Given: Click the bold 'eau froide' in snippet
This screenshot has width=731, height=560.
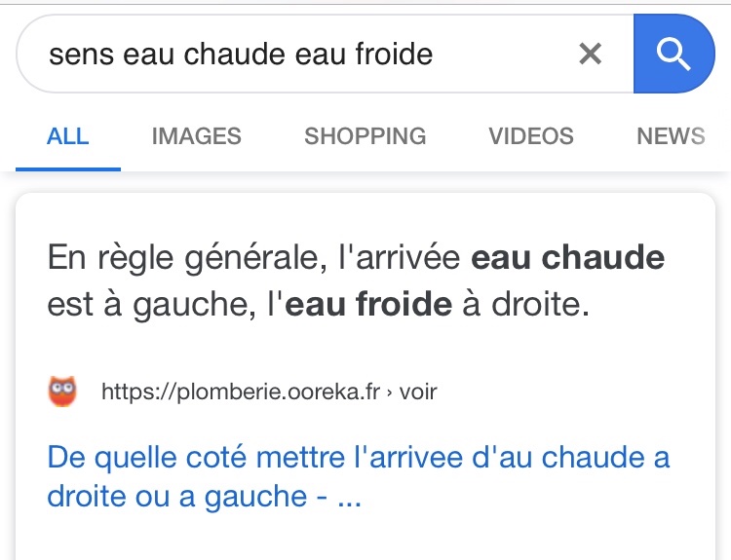Looking at the screenshot, I should click(x=368, y=304).
